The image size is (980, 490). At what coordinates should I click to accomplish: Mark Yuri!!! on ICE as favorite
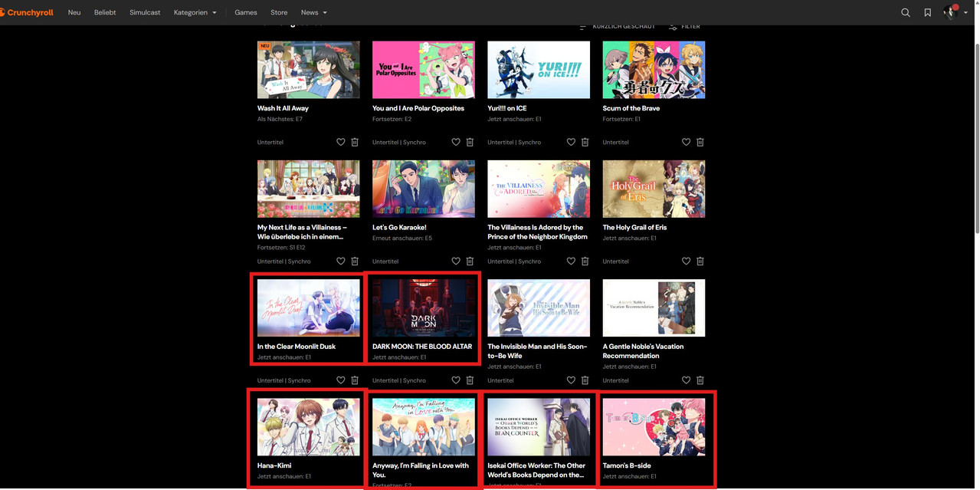[571, 142]
